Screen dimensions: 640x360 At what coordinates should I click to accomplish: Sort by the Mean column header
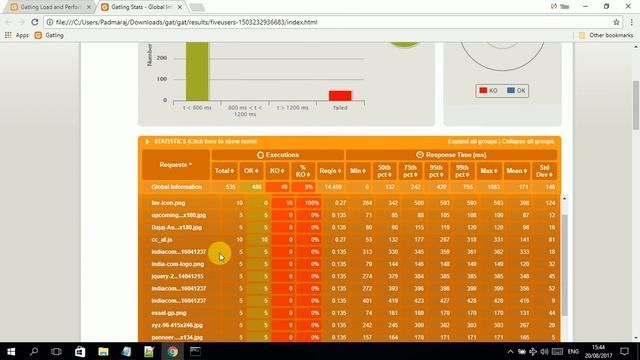[516, 171]
